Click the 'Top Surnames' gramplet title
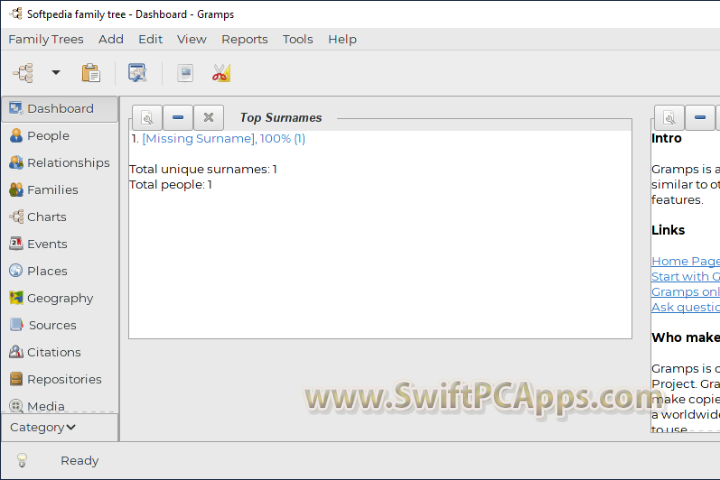The image size is (720, 480). point(281,118)
